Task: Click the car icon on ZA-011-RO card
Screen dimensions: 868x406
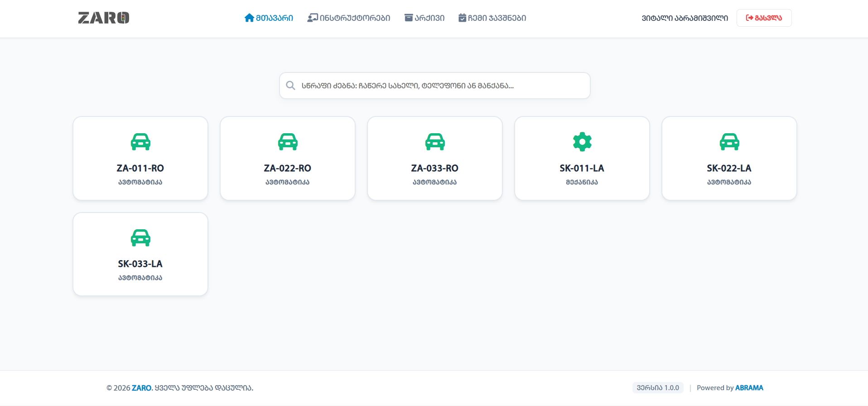Action: point(140,142)
